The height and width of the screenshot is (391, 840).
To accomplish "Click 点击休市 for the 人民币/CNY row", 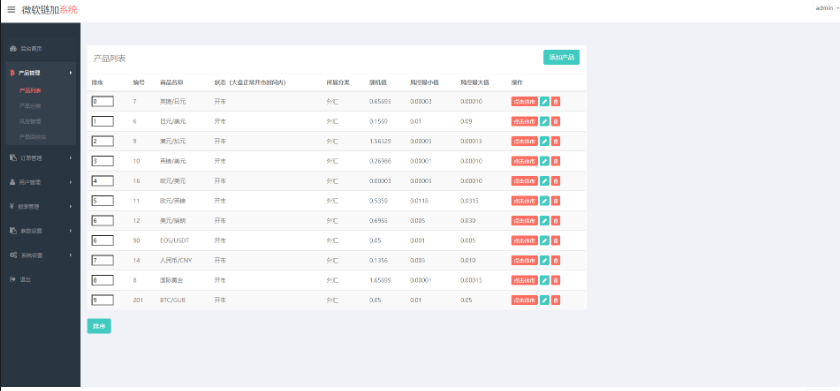I will click(524, 260).
